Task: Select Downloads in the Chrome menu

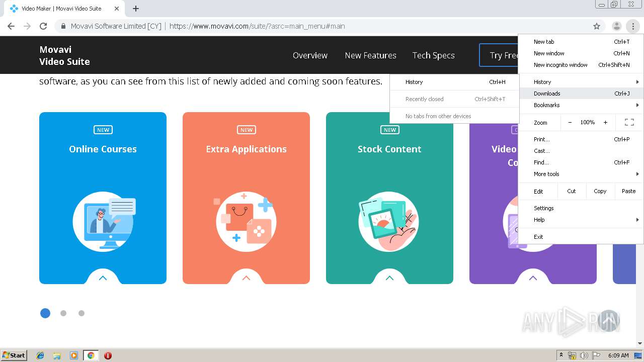Action: pyautogui.click(x=581, y=94)
